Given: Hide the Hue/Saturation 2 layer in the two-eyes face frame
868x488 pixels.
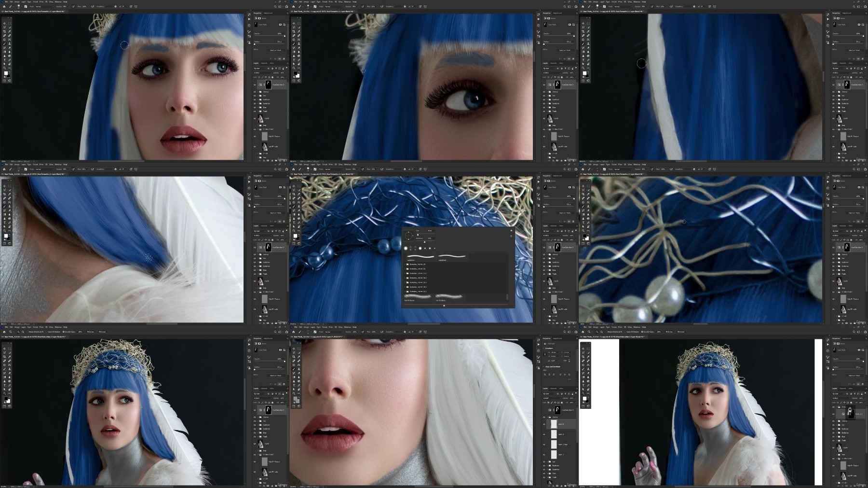Looking at the screenshot, I should coord(255,84).
